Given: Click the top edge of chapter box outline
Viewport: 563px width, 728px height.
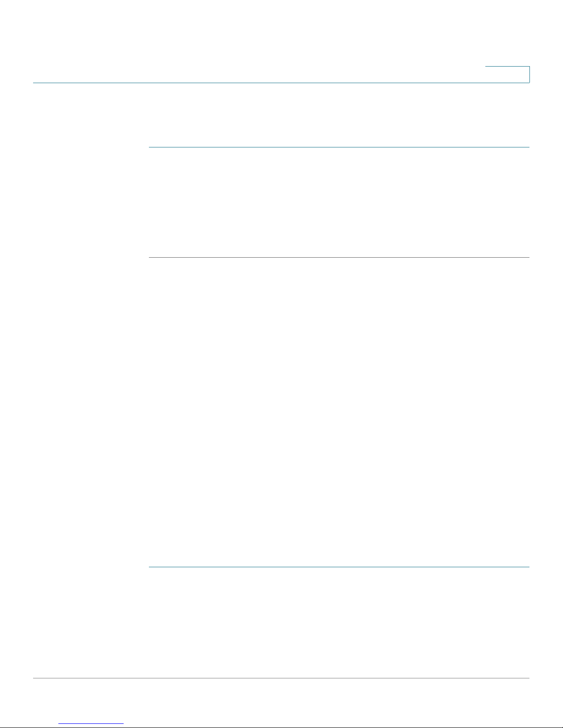Looking at the screenshot, I should (x=507, y=67).
